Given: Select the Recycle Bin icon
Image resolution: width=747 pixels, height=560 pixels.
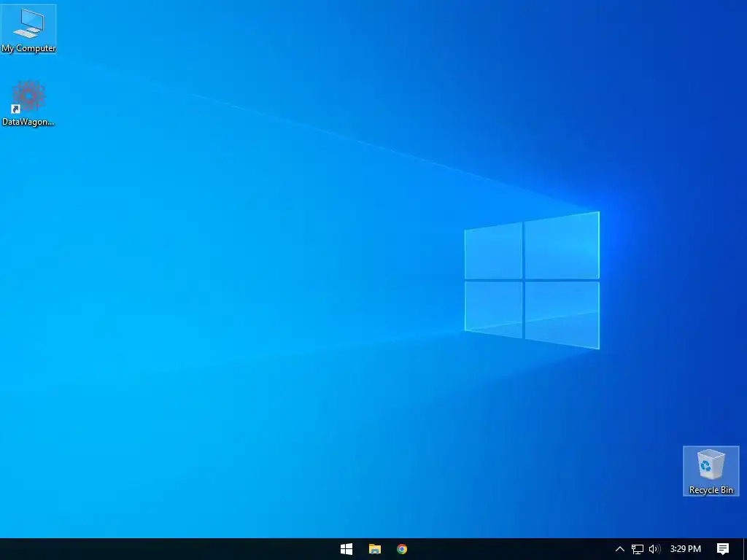Looking at the screenshot, I should tap(711, 471).
